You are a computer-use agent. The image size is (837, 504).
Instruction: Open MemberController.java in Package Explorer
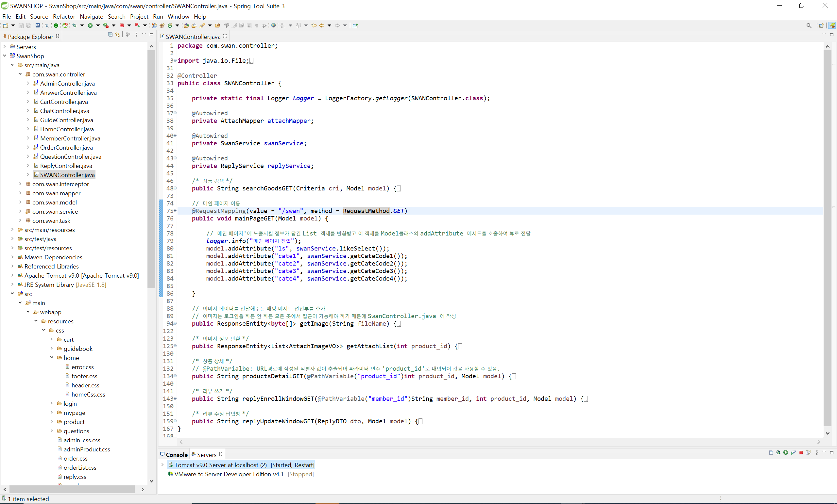point(70,138)
